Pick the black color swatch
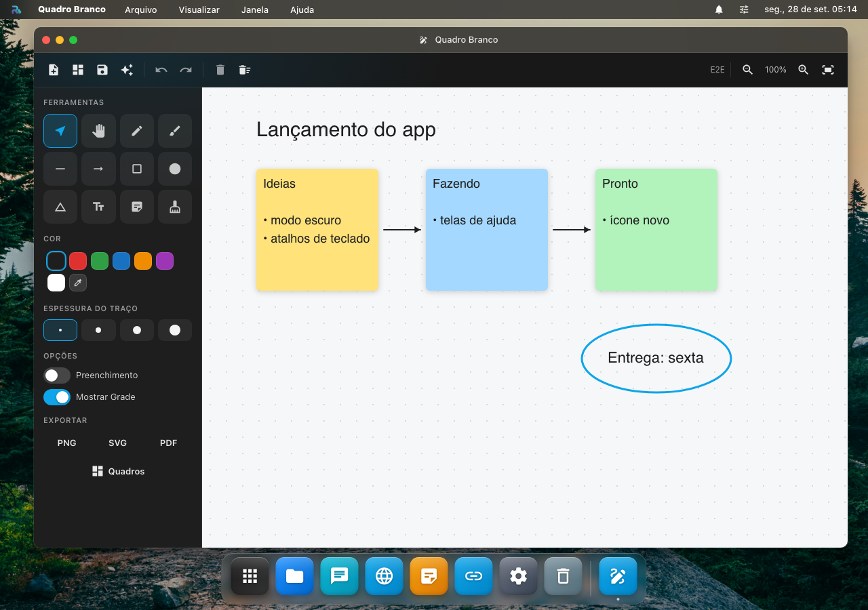Viewport: 868px width, 610px height. [56, 261]
